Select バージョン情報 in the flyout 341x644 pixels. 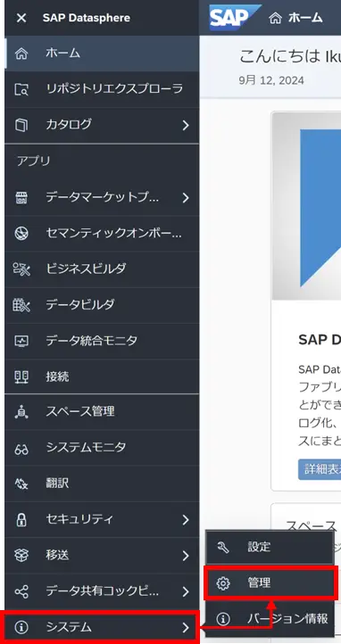coord(270,619)
